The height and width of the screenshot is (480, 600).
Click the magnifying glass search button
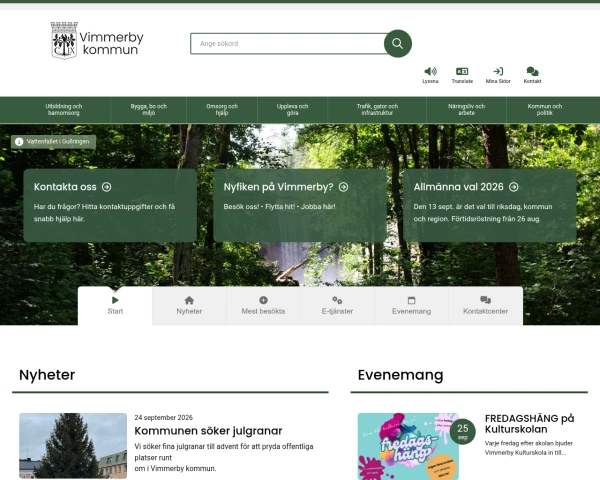(x=398, y=44)
